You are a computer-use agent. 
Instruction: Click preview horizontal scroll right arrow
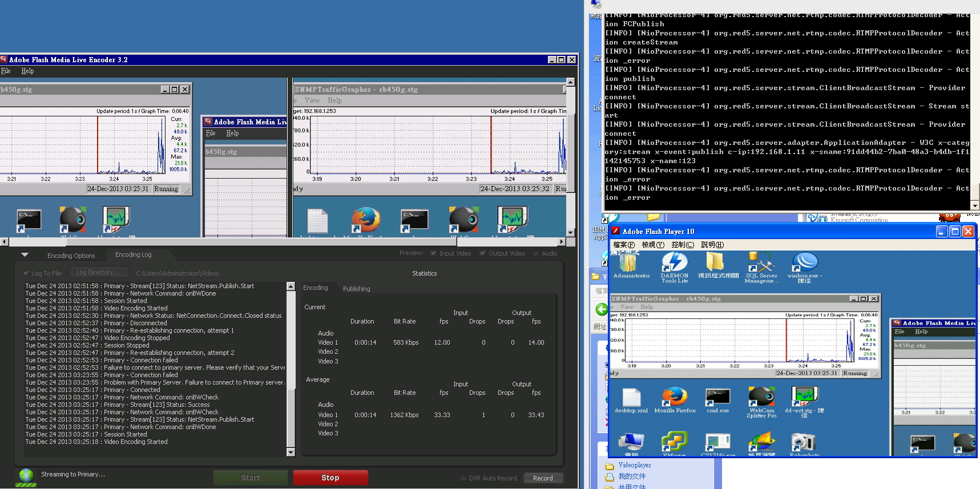(x=562, y=242)
